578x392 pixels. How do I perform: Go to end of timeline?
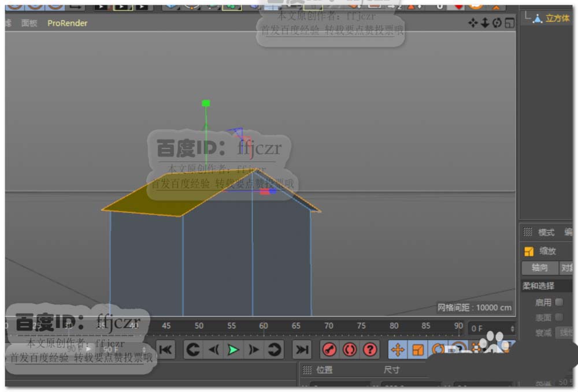302,349
